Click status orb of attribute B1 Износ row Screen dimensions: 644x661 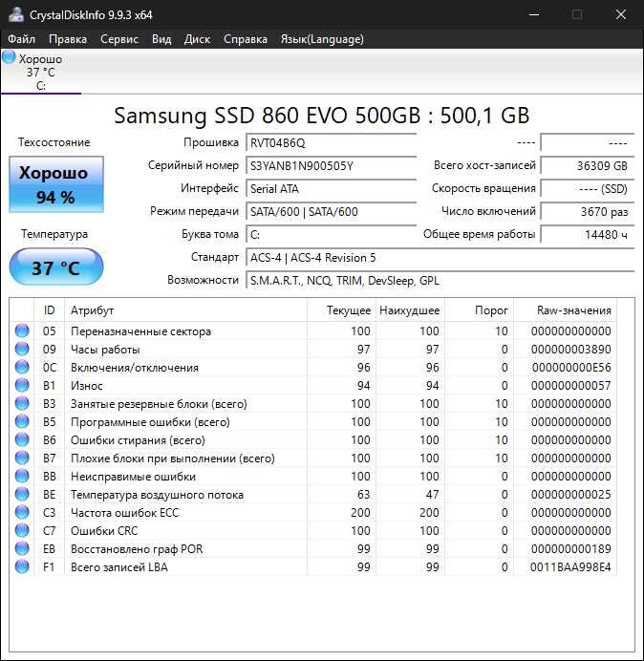22,385
